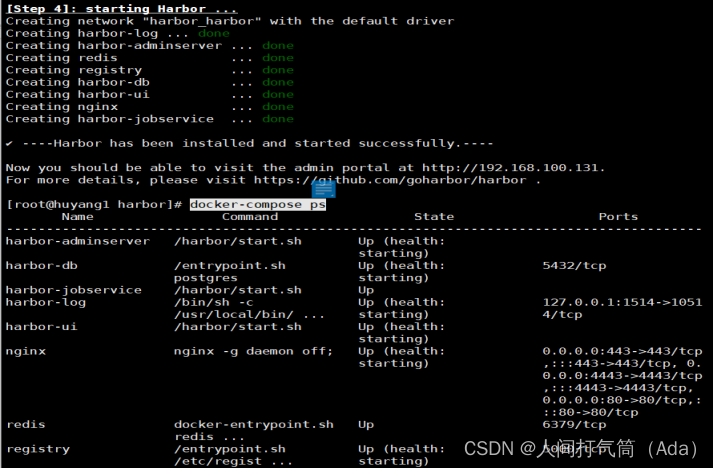Click the Creating harbor-jobservice line
The width and height of the screenshot is (713, 469).
(150, 119)
